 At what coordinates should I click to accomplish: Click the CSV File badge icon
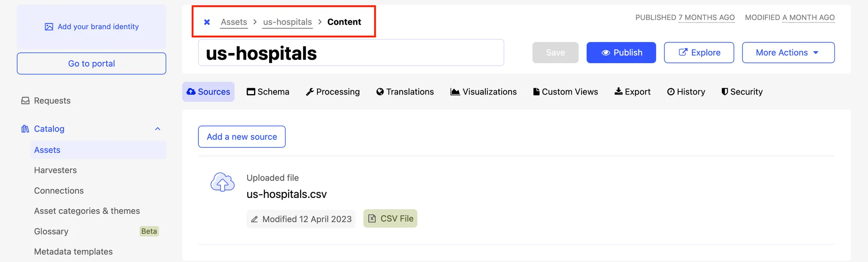[372, 219]
